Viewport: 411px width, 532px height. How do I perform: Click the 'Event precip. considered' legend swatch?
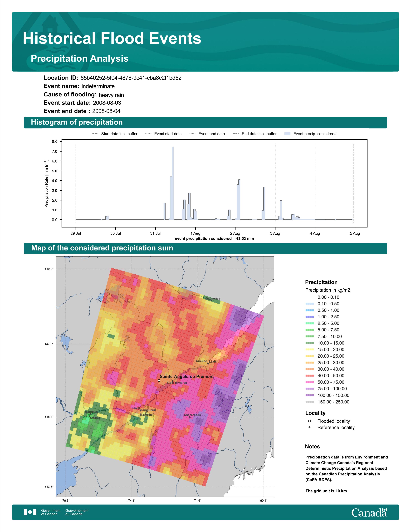click(x=288, y=134)
